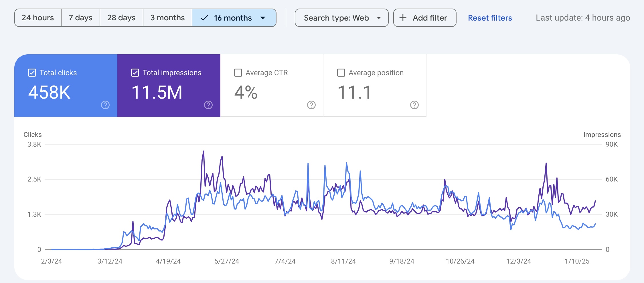Screen dimensions: 644x283
Task: Select the 24 hours date range
Action: point(38,18)
